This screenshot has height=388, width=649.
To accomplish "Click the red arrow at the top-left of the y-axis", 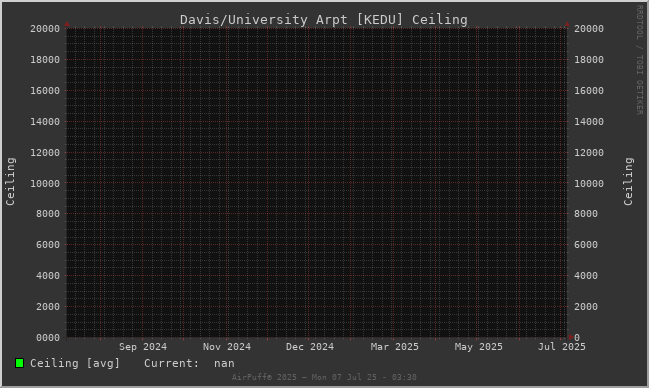I will (x=67, y=24).
